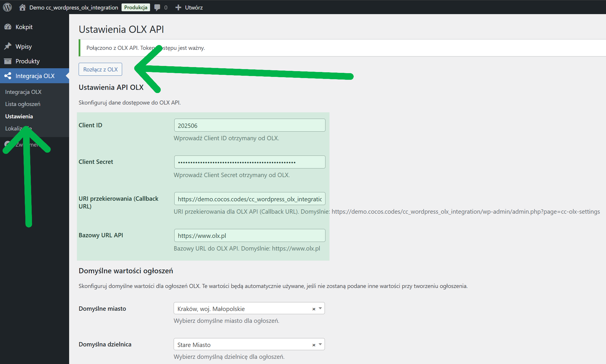Open the Domyślna dzielnica dropdown arrow
The height and width of the screenshot is (364, 606).
[320, 344]
